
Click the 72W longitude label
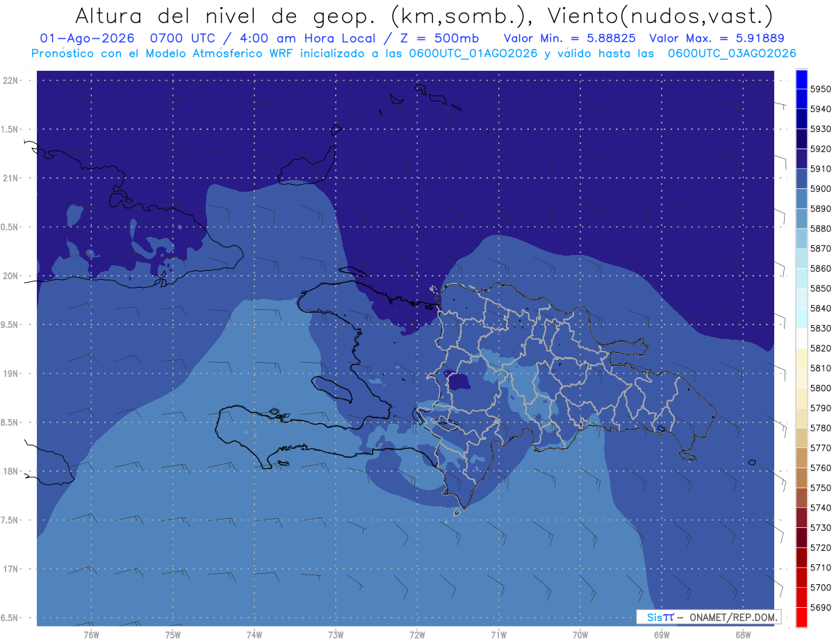(x=418, y=635)
